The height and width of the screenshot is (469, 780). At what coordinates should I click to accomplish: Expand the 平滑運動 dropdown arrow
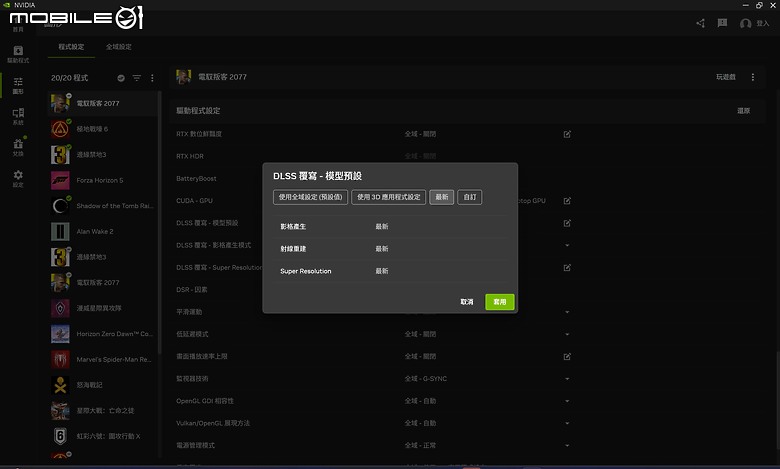[567, 312]
